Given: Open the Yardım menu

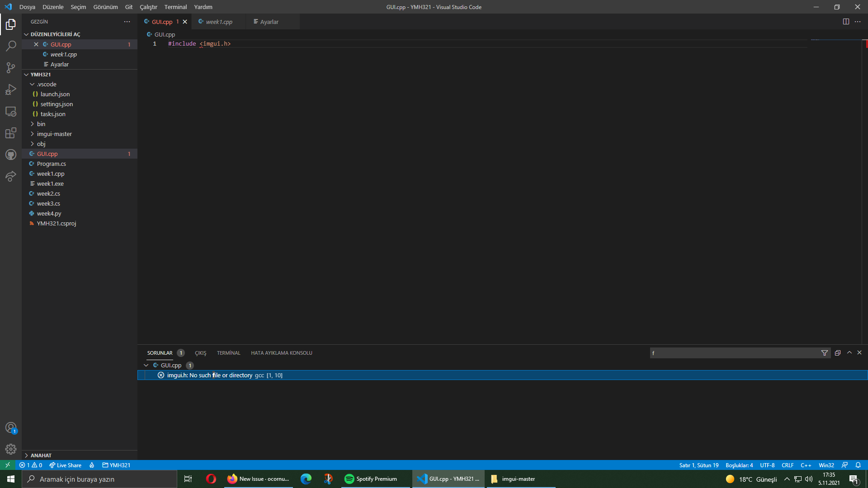Looking at the screenshot, I should (x=203, y=7).
